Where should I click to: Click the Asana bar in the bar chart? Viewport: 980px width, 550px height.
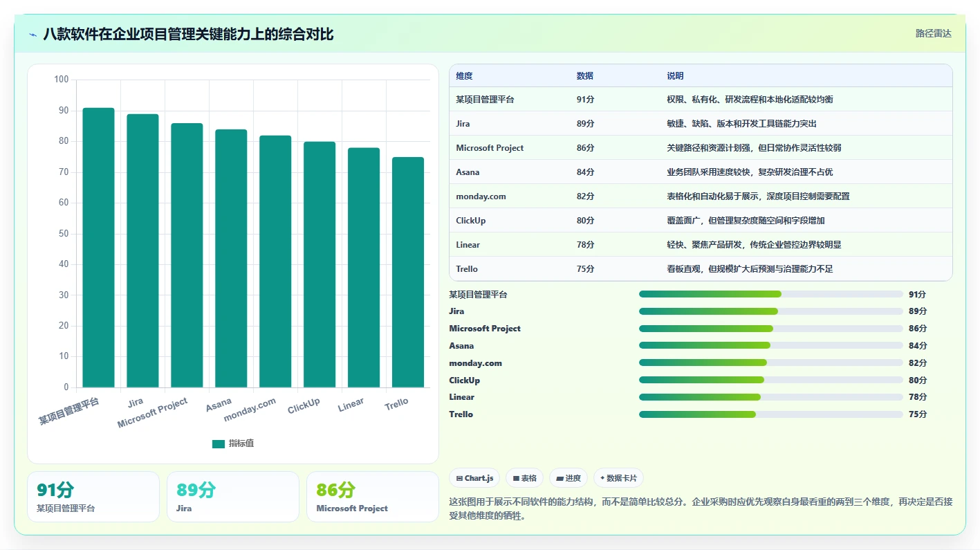231,258
